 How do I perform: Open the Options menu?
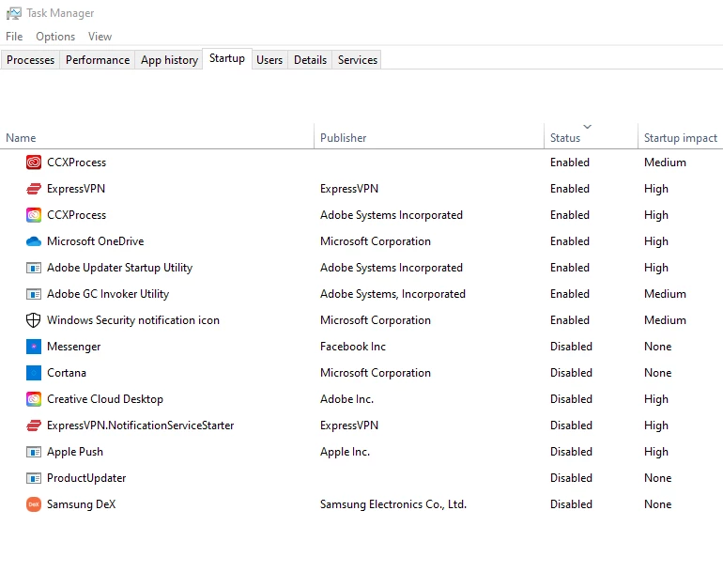pyautogui.click(x=55, y=37)
